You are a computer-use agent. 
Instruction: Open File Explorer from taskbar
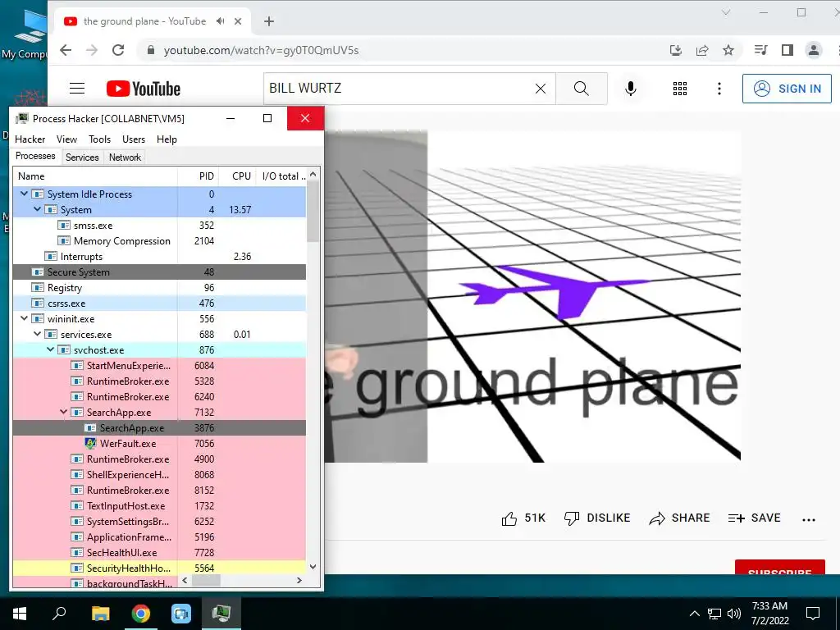coord(100,614)
